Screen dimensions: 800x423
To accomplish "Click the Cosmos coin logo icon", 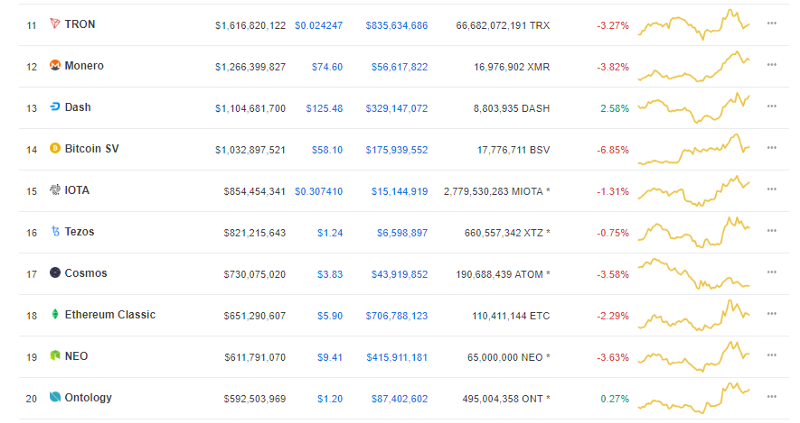I will pos(55,272).
